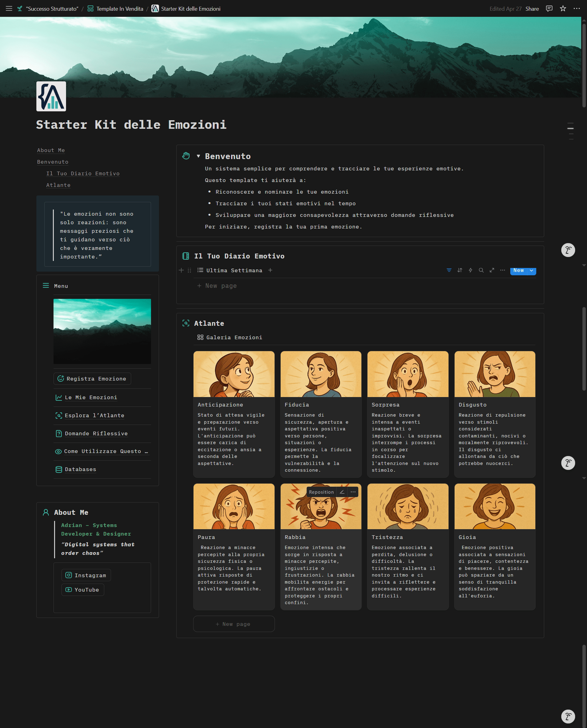Click the mountain image in the Menu panel
Image resolution: width=587 pixels, height=728 pixels.
[102, 331]
